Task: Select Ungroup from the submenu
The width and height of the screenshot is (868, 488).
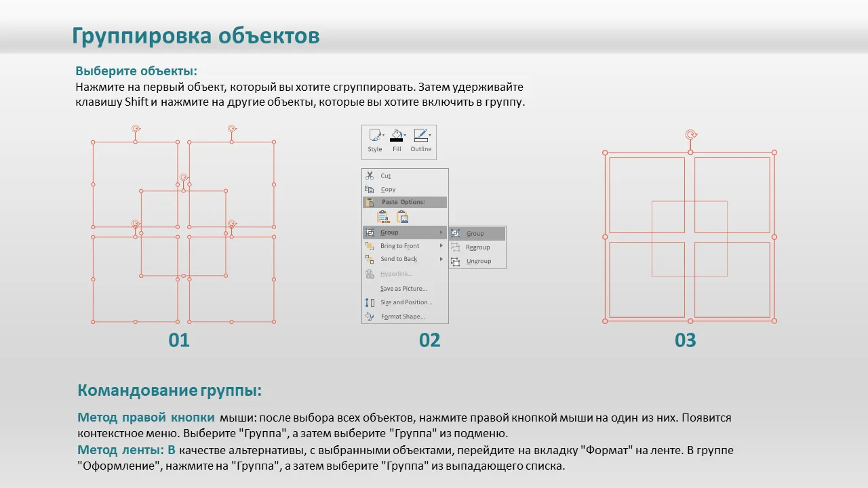Action: click(478, 261)
